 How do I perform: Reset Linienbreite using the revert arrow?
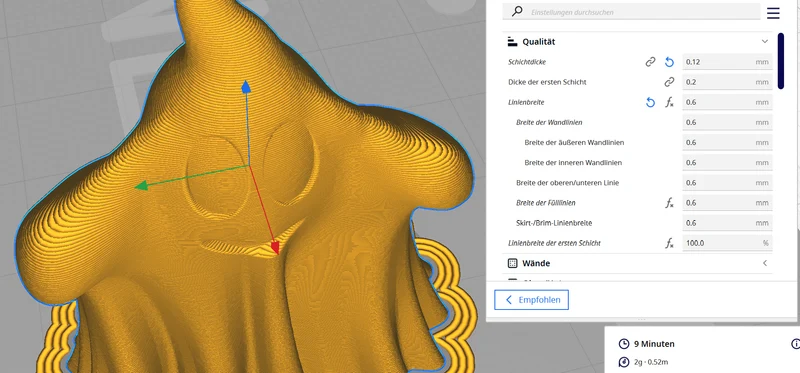(x=650, y=103)
